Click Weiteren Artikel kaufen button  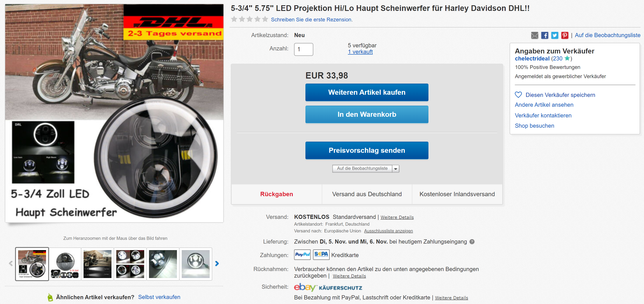click(x=367, y=92)
